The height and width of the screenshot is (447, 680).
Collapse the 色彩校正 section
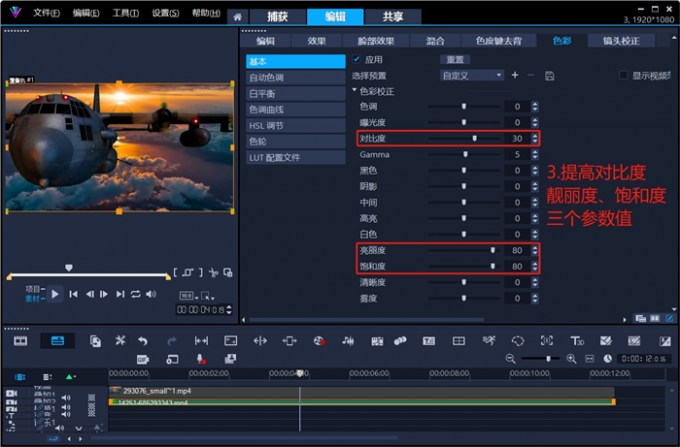(x=354, y=91)
